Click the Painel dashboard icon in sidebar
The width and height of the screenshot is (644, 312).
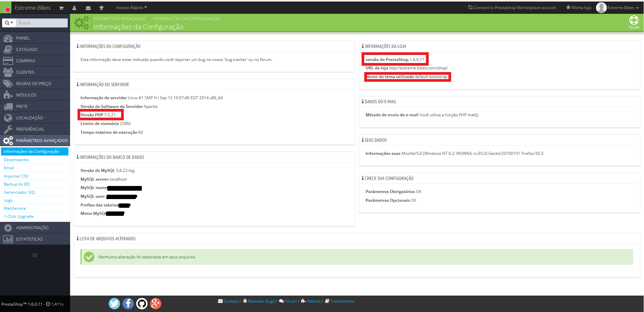coord(8,38)
